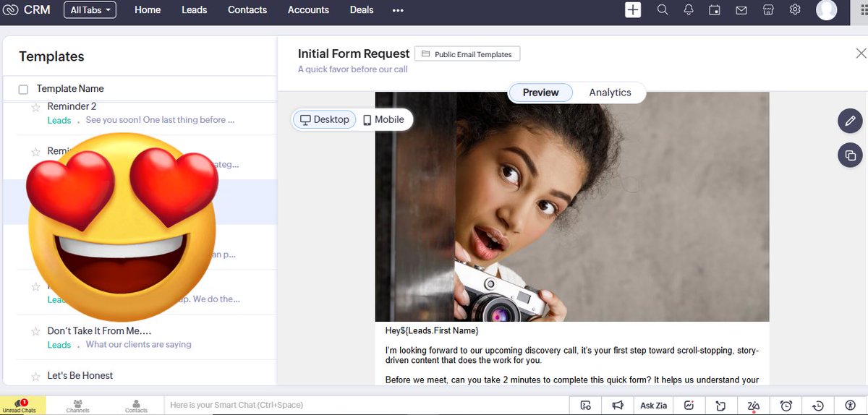Open the global search icon
Viewport: 868px width, 415px height.
point(663,10)
